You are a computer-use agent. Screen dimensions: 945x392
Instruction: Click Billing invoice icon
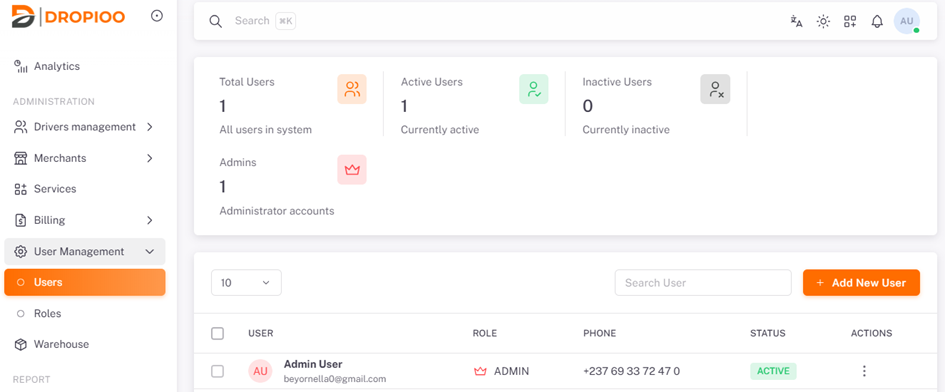pyautogui.click(x=21, y=220)
